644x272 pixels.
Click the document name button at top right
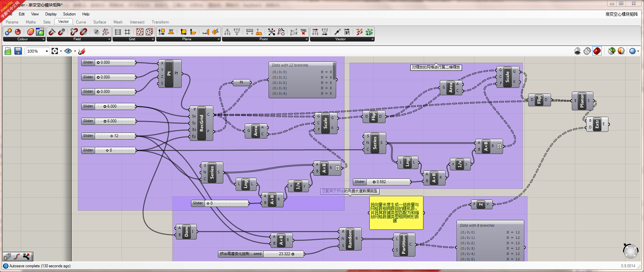(x=622, y=14)
